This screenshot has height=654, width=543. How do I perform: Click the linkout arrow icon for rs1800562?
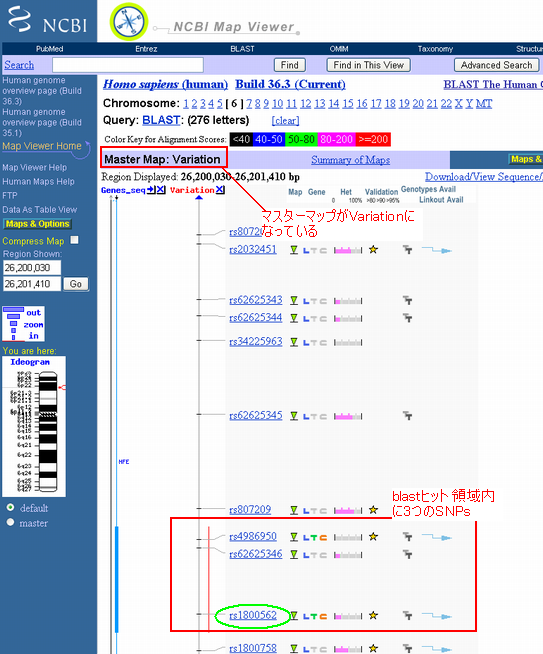[x=436, y=616]
